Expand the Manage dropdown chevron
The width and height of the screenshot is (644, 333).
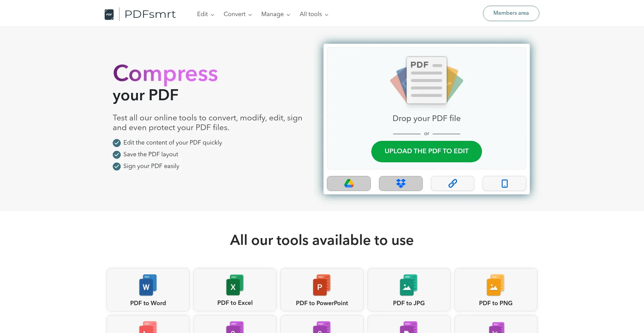[288, 15]
